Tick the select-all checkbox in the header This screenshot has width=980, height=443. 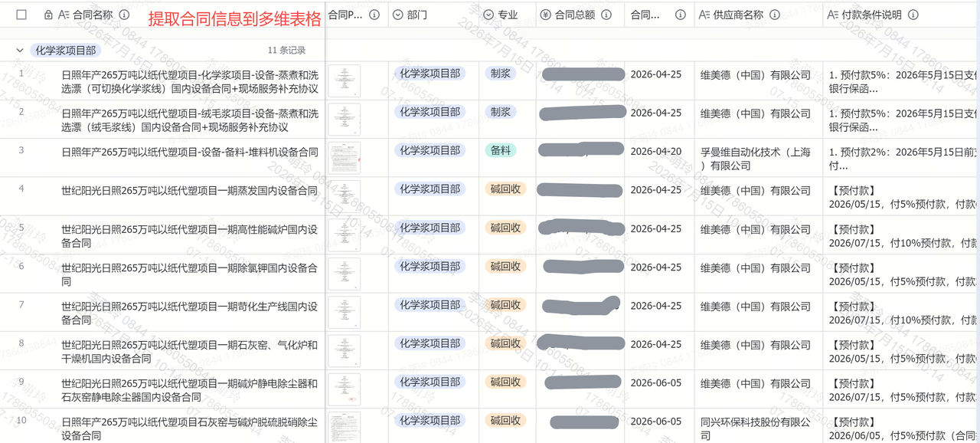click(x=21, y=15)
